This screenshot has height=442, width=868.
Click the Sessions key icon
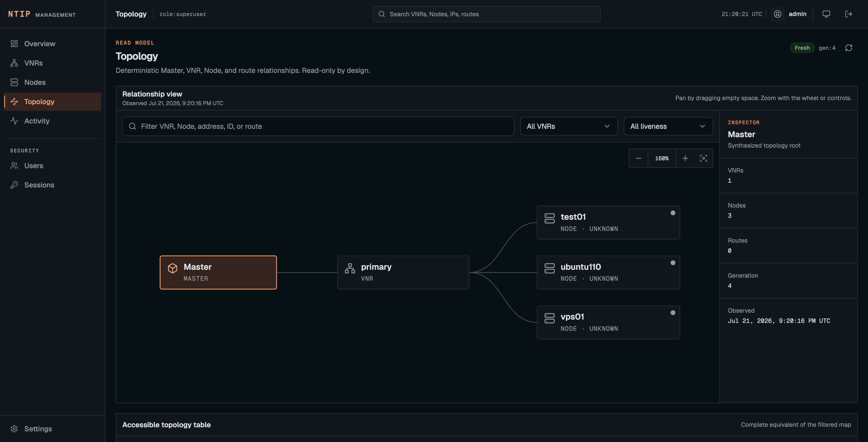click(14, 185)
